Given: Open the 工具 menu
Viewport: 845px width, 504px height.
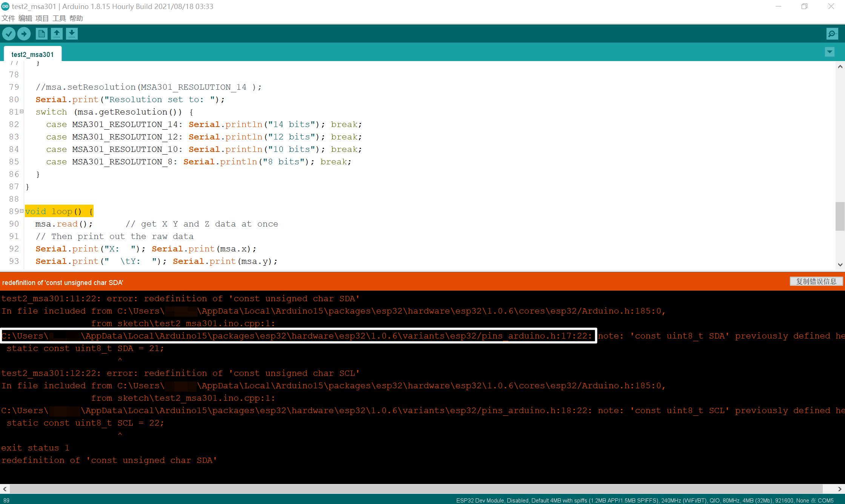Looking at the screenshot, I should point(59,18).
